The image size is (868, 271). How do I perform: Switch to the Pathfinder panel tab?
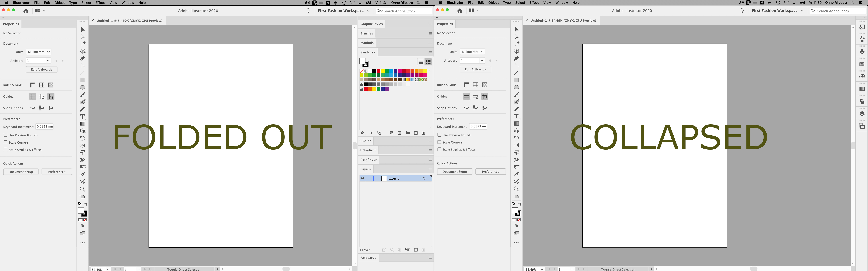369,160
